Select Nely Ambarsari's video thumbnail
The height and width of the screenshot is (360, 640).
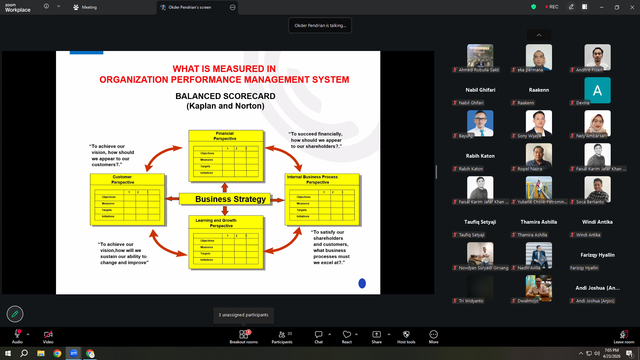598,124
